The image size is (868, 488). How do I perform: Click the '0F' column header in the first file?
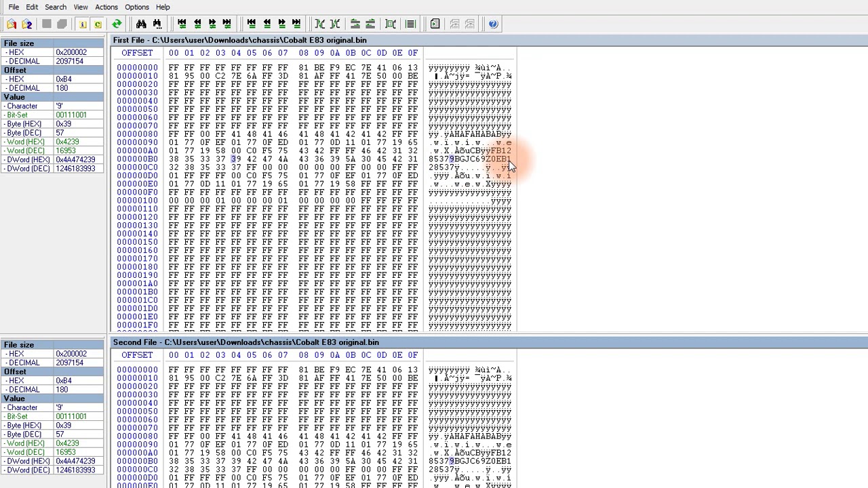pos(413,53)
